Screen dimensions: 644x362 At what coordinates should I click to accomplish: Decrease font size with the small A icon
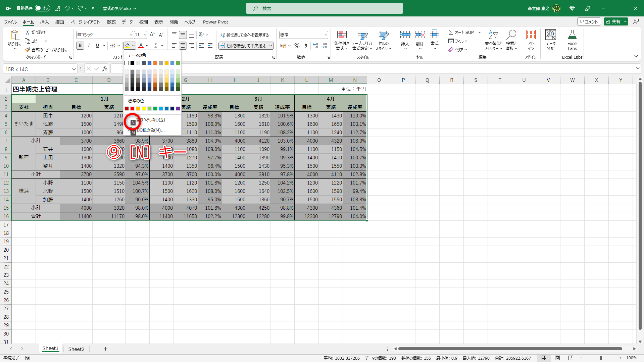coord(161,35)
